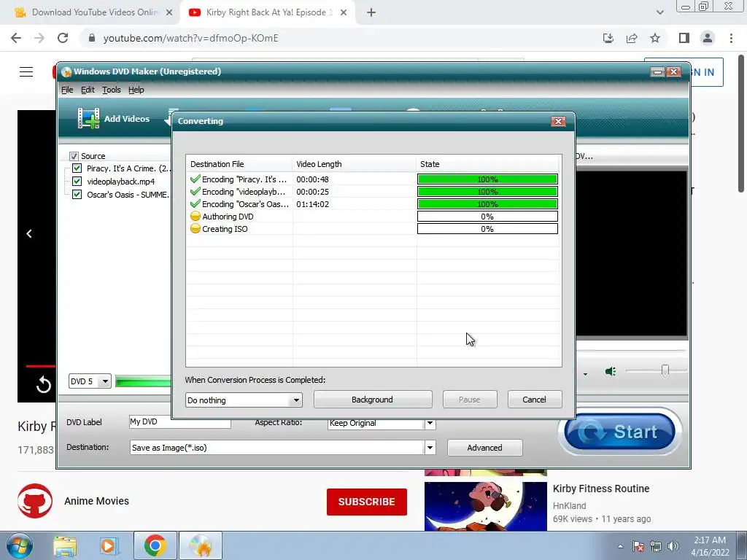This screenshot has width=747, height=560.
Task: Expand the Aspect Ratio Keep Original dropdown
Action: point(430,423)
